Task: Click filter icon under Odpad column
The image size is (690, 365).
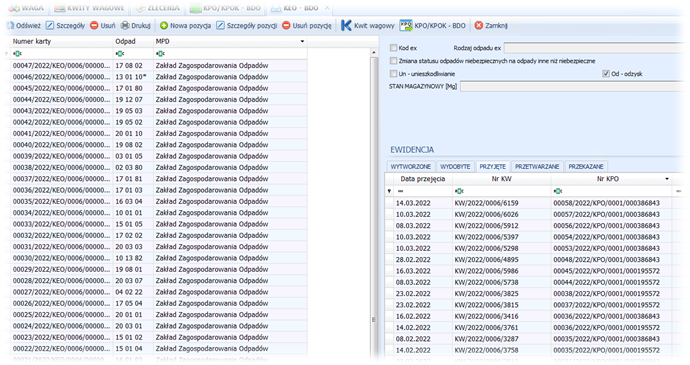Action: pos(120,54)
